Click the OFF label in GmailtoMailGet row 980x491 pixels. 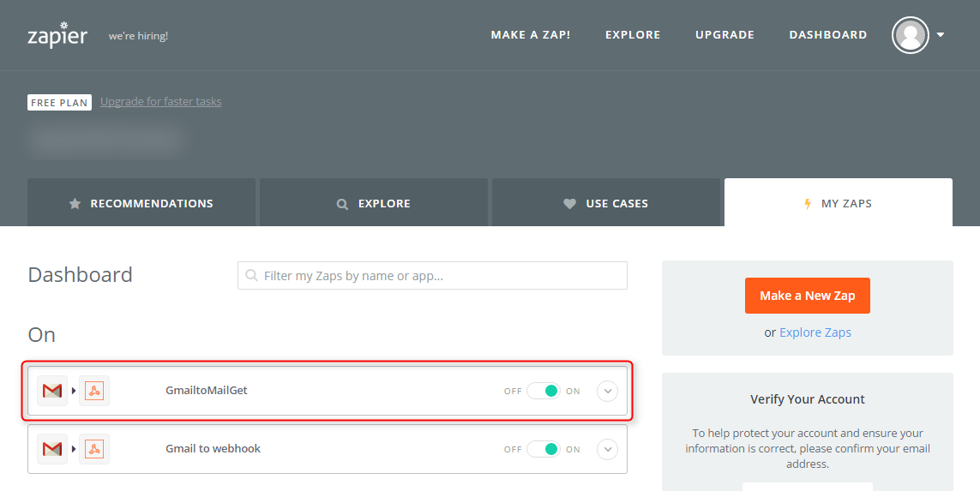pos(513,391)
